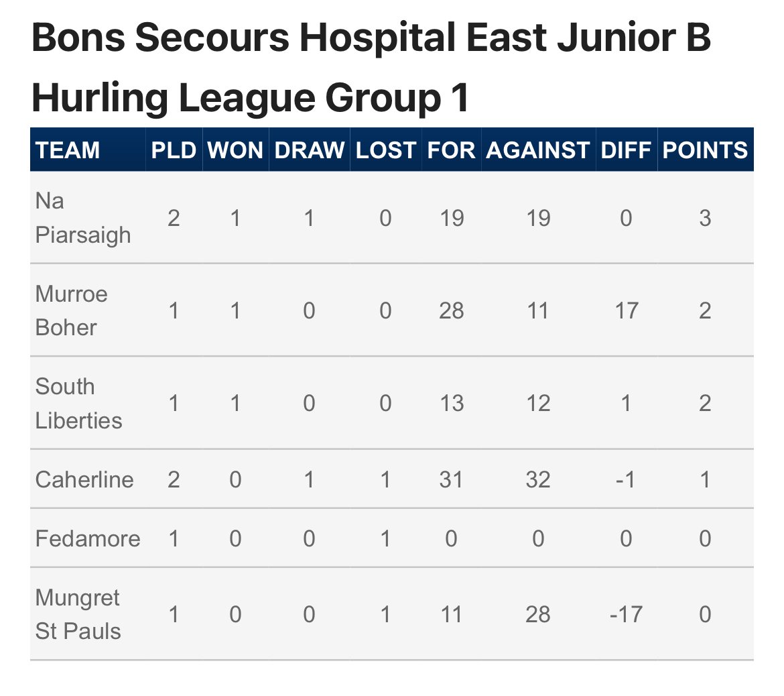Select the LOST column header
Image resolution: width=784 pixels, height=696 pixels.
[x=385, y=150]
